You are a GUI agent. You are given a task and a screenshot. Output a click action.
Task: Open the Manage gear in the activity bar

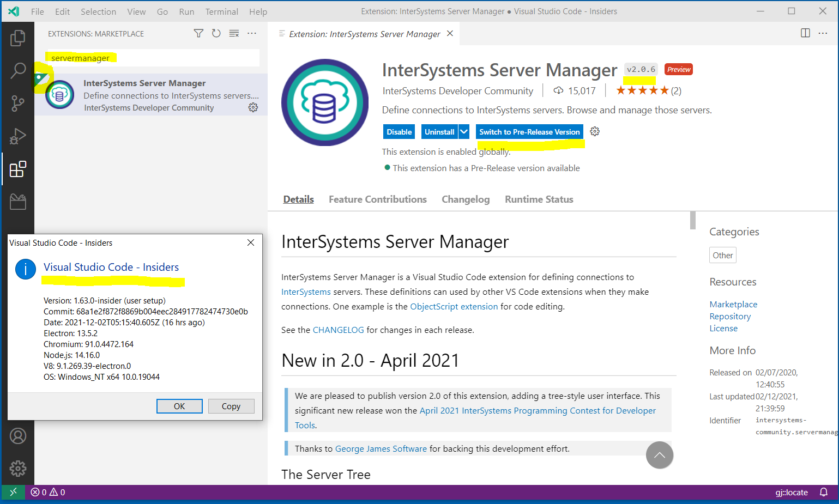18,468
